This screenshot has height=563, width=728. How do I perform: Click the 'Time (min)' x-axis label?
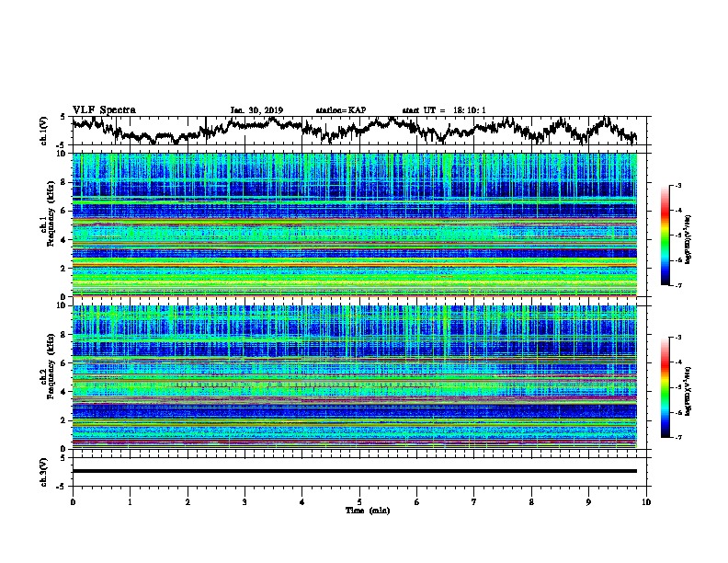click(368, 511)
